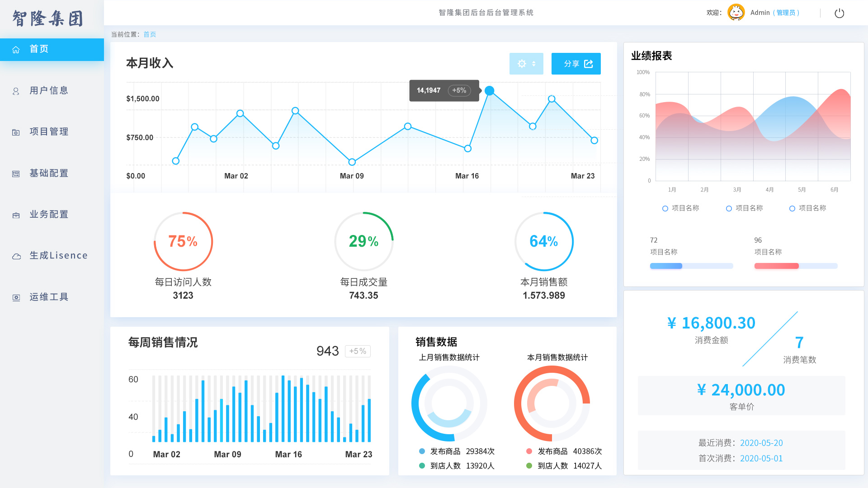The image size is (868, 488).
Task: Click the 首页 breadcrumb link
Action: click(150, 34)
